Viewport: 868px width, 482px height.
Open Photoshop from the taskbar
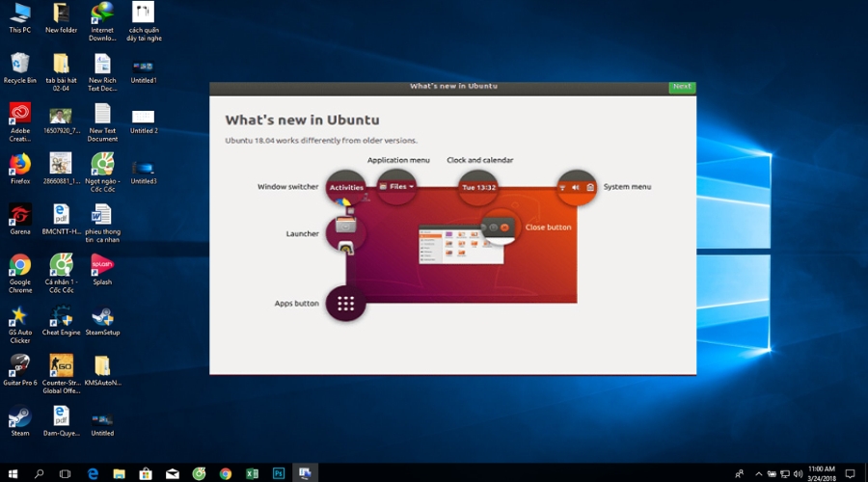[277, 473]
